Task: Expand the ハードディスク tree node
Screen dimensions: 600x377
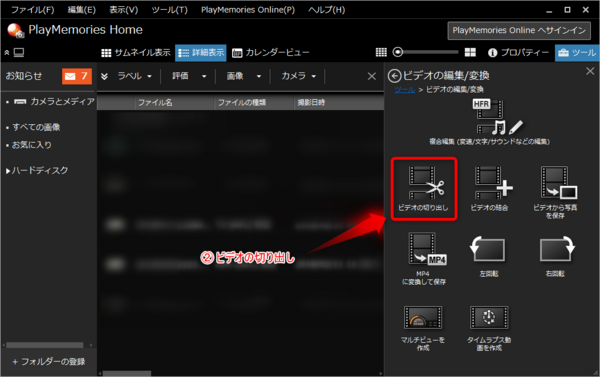Action: pos(8,171)
